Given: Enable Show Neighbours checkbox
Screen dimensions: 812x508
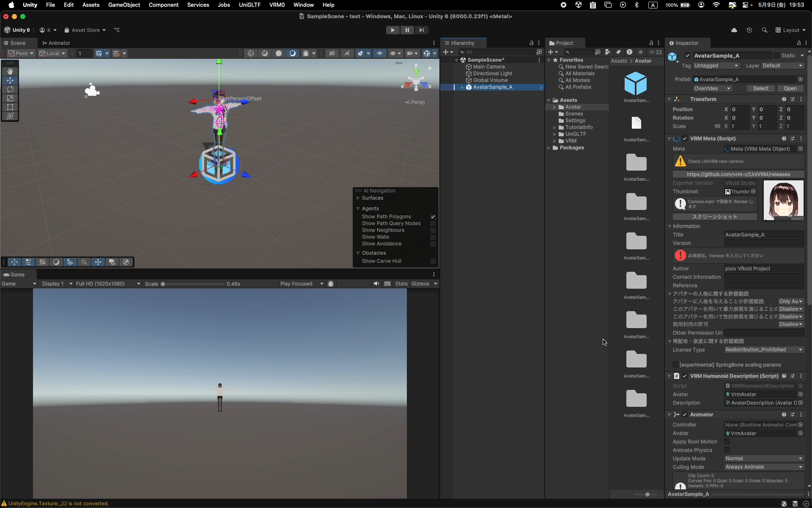Looking at the screenshot, I should (x=433, y=230).
